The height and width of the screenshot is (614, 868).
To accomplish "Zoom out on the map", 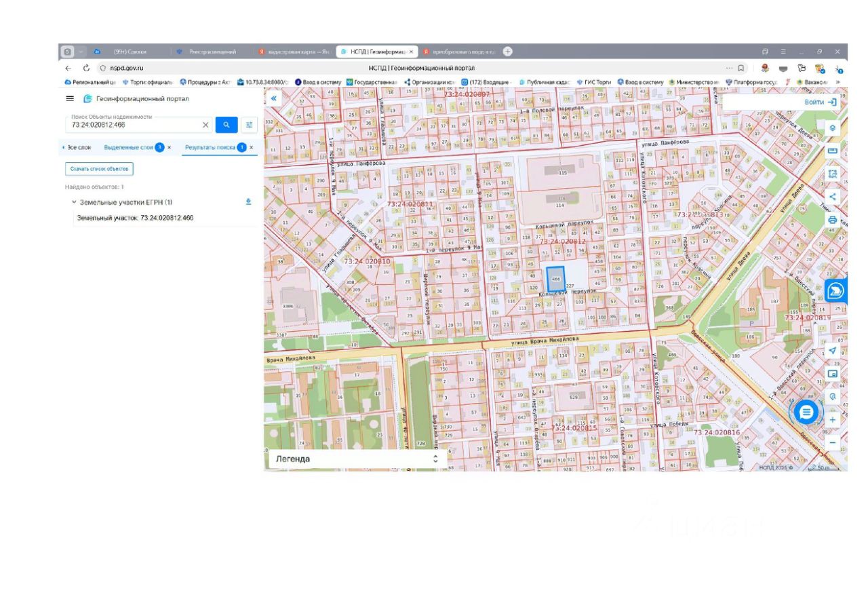I will coord(833,442).
